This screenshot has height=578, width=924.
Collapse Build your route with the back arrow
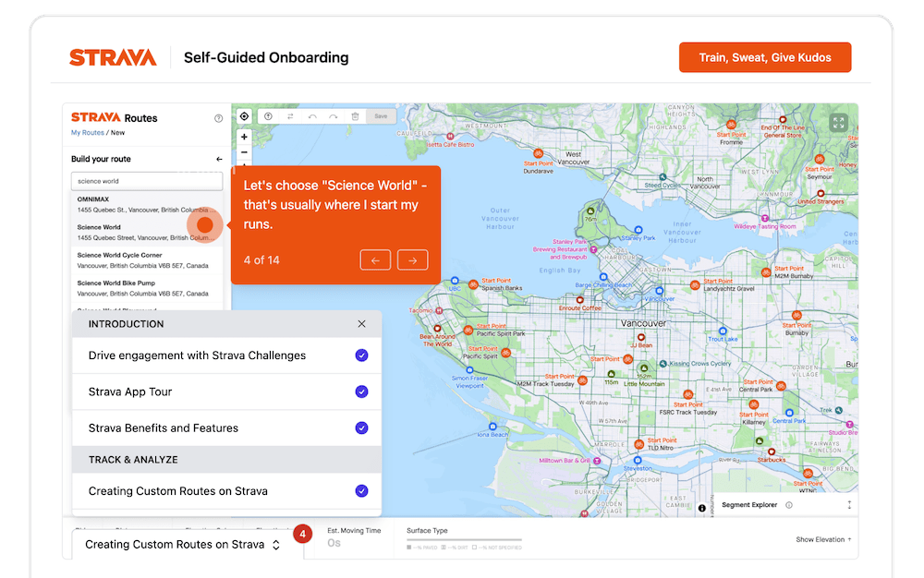pos(218,159)
